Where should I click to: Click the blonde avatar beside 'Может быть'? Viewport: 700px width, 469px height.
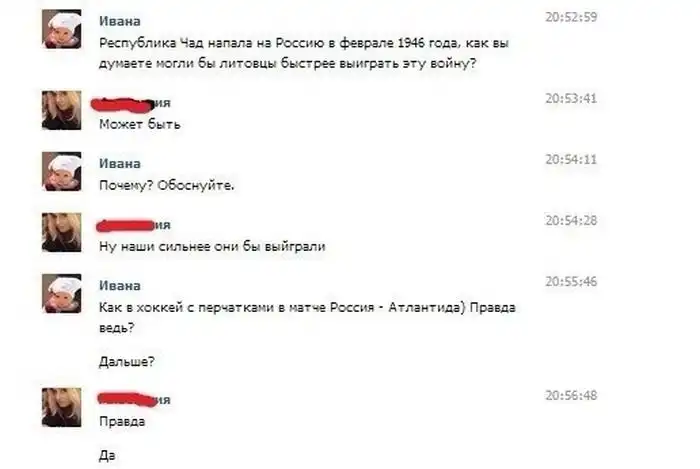(x=62, y=110)
